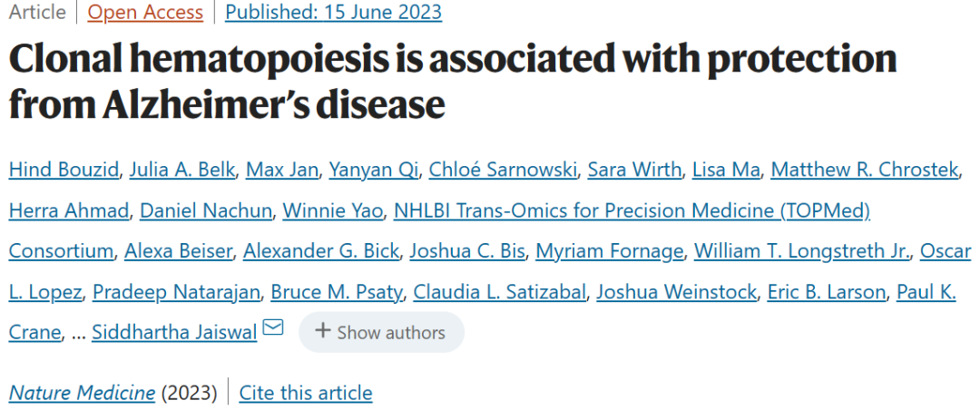The image size is (980, 410).
Task: Click the envelope icon beside Siddhartha Jaiswal
Action: coord(273,327)
